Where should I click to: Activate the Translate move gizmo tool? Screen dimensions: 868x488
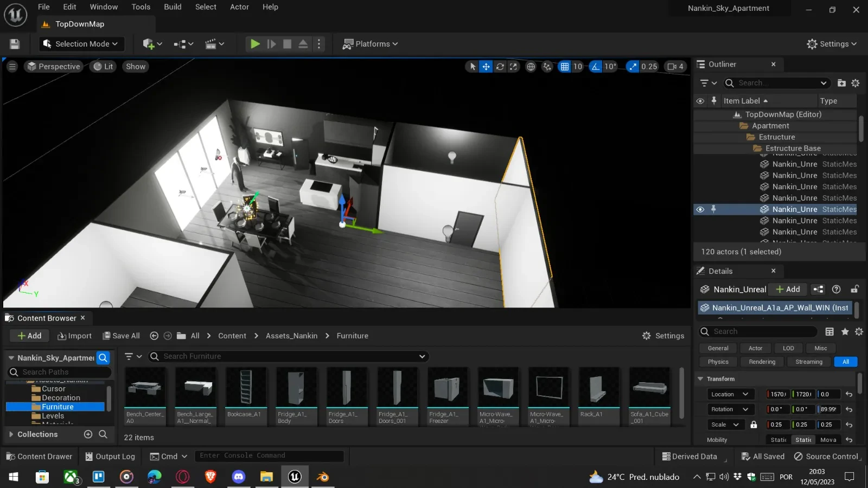[x=486, y=67]
